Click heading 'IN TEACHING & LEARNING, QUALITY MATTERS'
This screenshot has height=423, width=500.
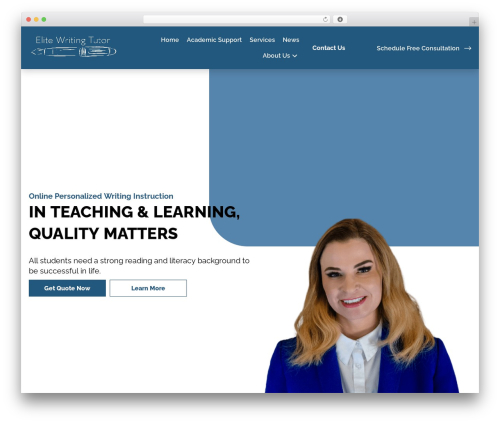point(134,223)
